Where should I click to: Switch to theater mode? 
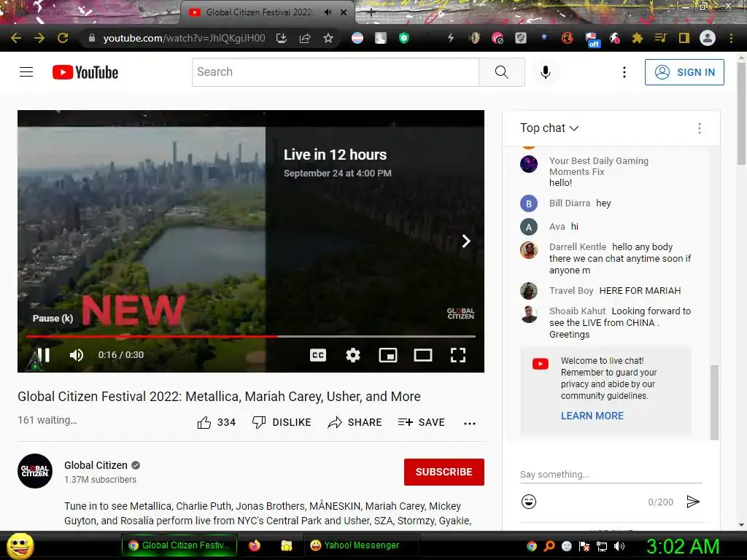coord(423,355)
